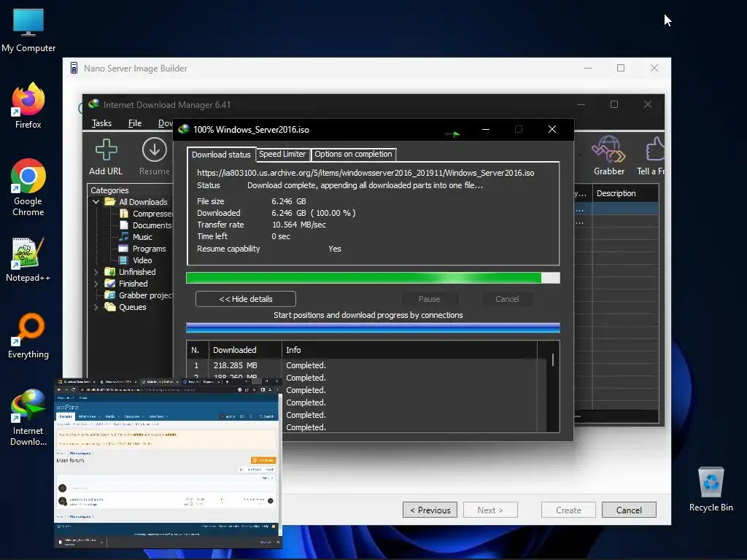Click the Description column header

[625, 193]
